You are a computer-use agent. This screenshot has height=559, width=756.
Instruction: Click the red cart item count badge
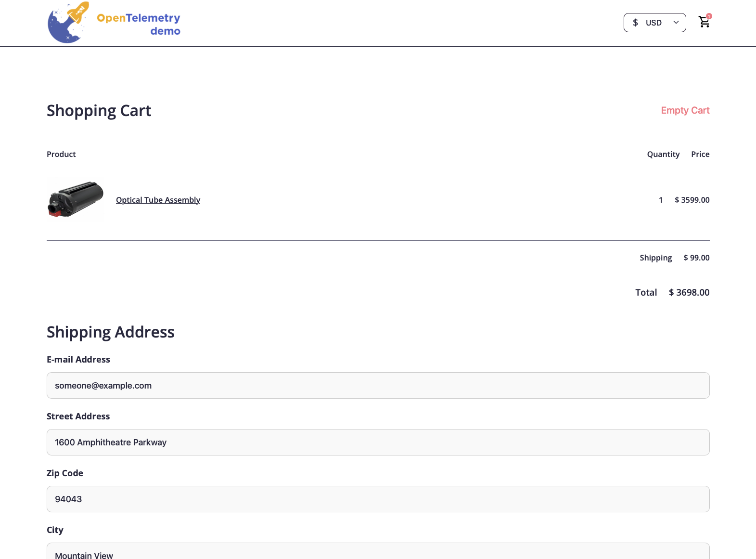[x=709, y=16]
